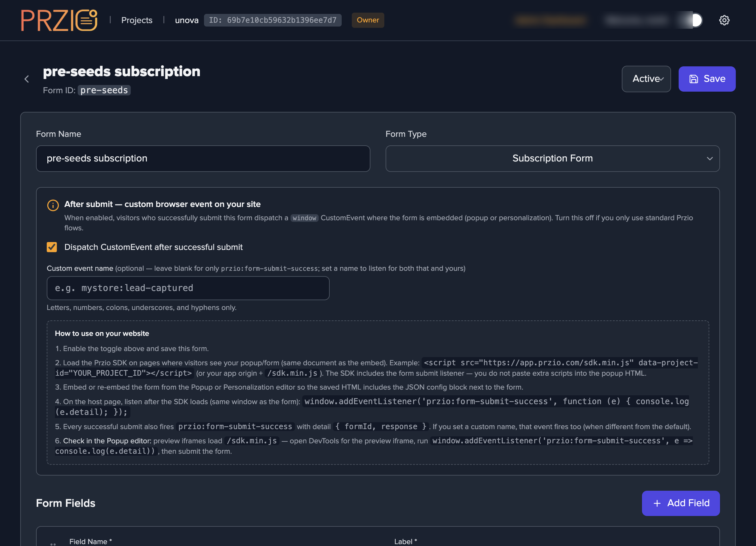Screen dimensions: 756x546
Task: Click the script src SDK code snippet
Action: [376, 368]
